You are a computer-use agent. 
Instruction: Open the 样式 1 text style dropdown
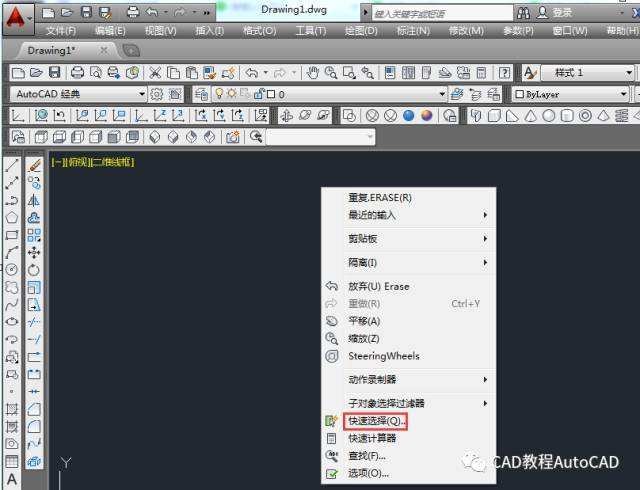587,73
